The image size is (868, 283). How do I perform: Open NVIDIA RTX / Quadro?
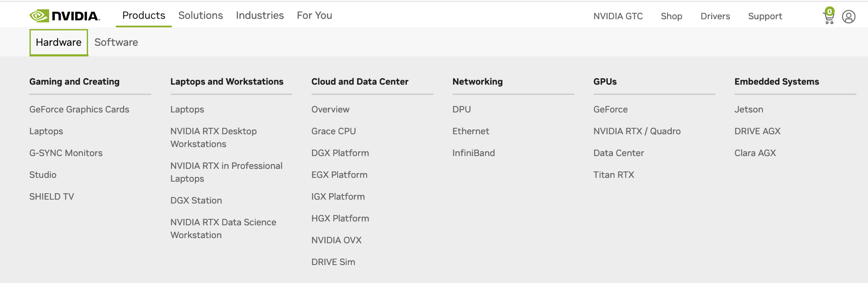(x=637, y=131)
